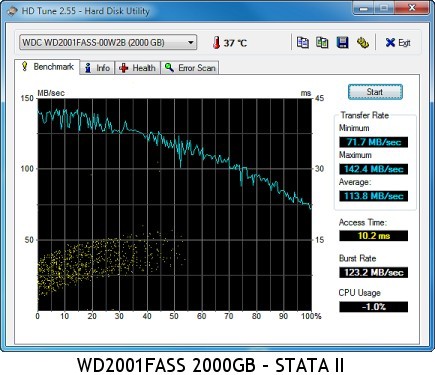The image size is (435, 375).
Task: Click the MB/sec axis label
Action: point(51,93)
